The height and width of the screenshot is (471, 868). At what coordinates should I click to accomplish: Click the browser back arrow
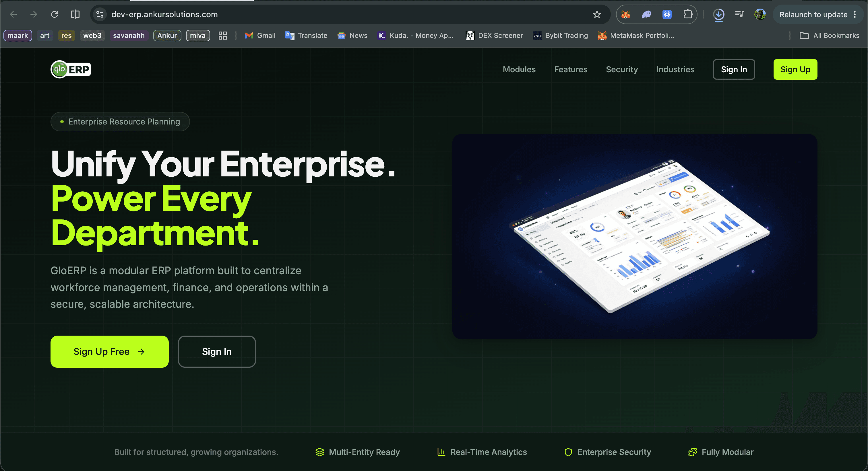coord(13,14)
